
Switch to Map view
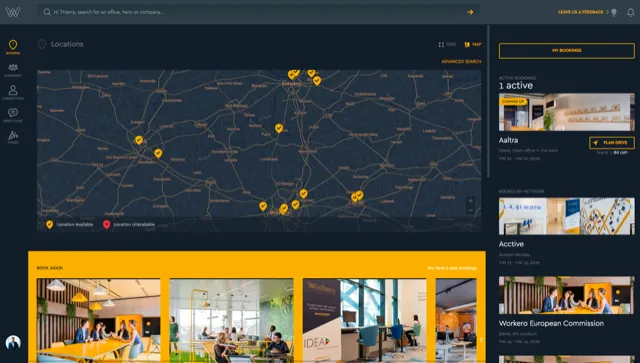(x=473, y=44)
